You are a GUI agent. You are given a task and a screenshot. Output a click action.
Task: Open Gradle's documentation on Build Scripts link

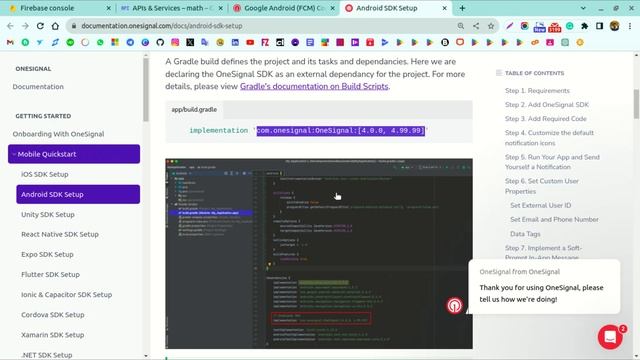pos(314,87)
